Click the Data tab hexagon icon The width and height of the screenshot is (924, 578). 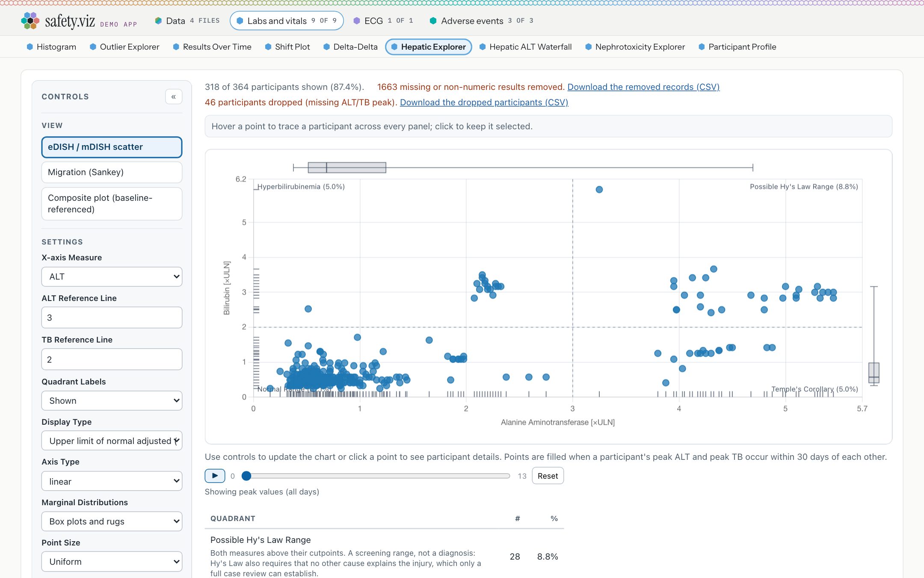158,21
